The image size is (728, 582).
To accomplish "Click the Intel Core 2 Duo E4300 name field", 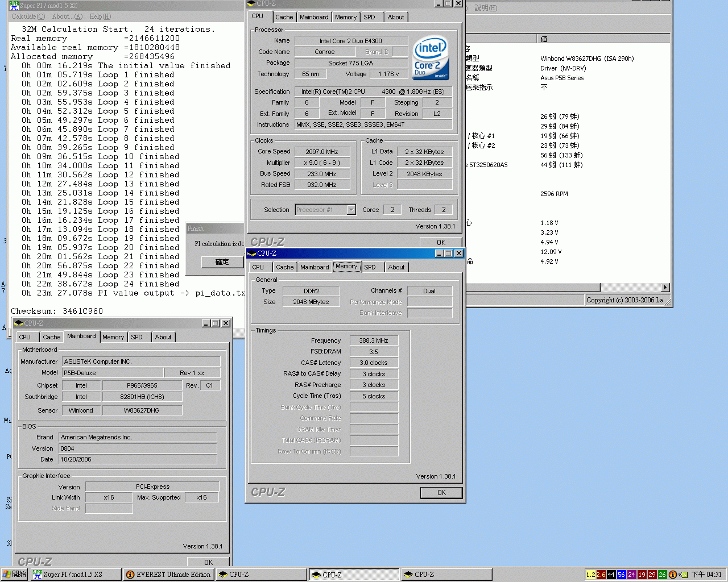I will (x=351, y=41).
